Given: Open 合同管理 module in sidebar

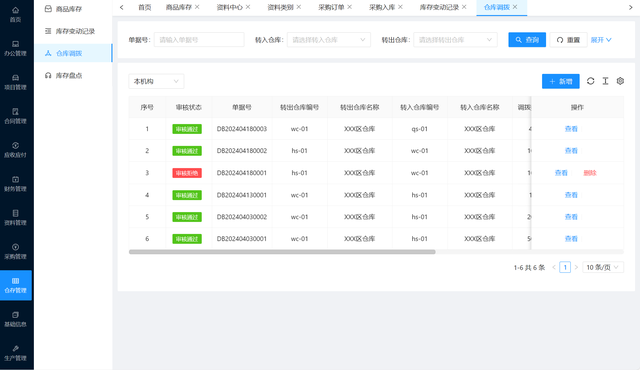Looking at the screenshot, I should pyautogui.click(x=16, y=116).
